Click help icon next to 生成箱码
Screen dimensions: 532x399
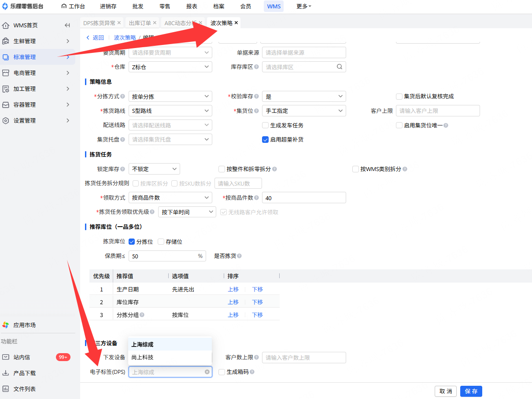click(x=252, y=372)
